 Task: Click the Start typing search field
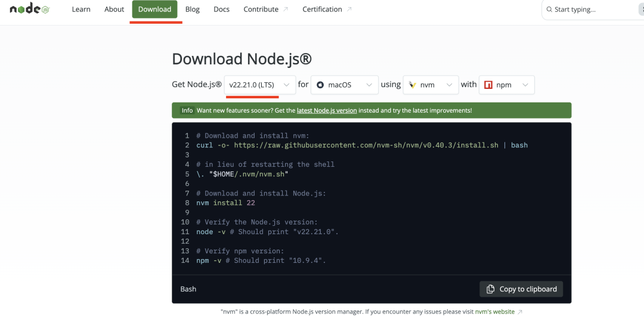coord(593,10)
